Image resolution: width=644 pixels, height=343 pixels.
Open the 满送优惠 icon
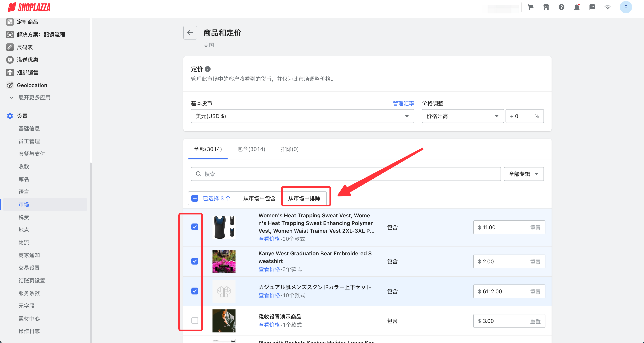point(10,60)
